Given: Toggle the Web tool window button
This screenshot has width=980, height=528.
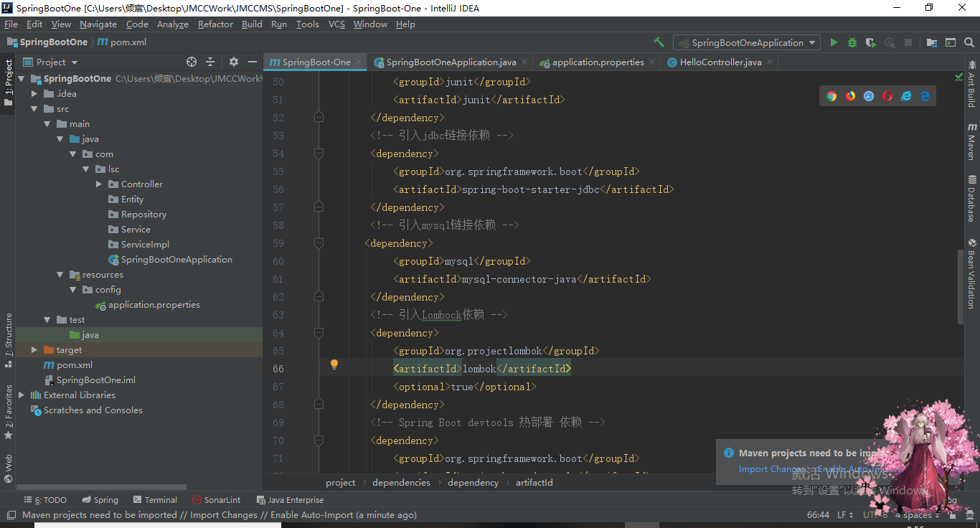Looking at the screenshot, I should (9, 469).
